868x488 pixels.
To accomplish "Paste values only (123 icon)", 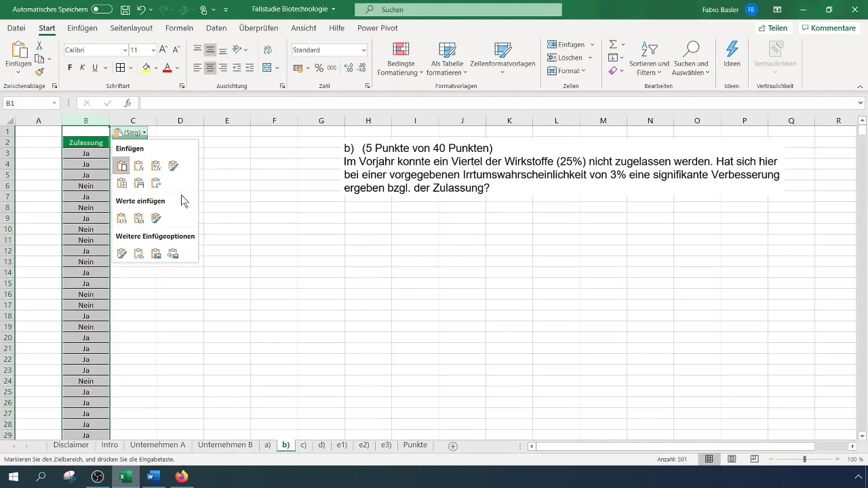I will (x=122, y=218).
